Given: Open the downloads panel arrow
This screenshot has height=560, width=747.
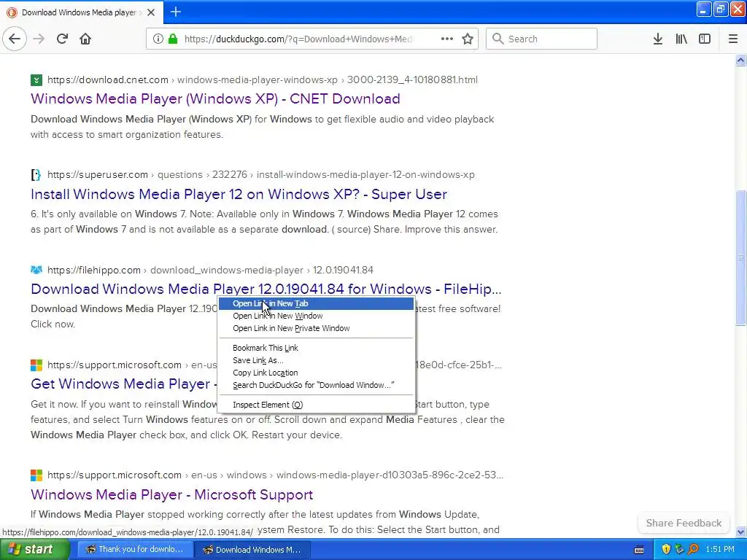Looking at the screenshot, I should [658, 39].
